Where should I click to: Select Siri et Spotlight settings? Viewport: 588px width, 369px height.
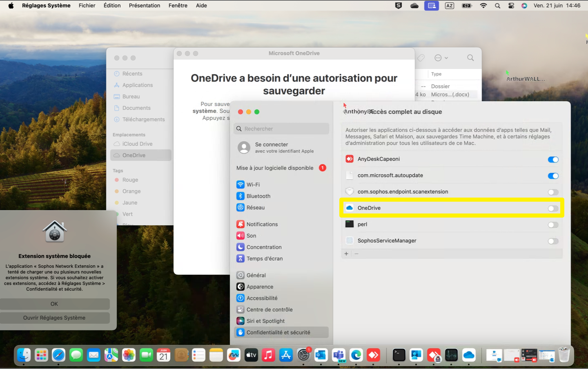[281, 321]
